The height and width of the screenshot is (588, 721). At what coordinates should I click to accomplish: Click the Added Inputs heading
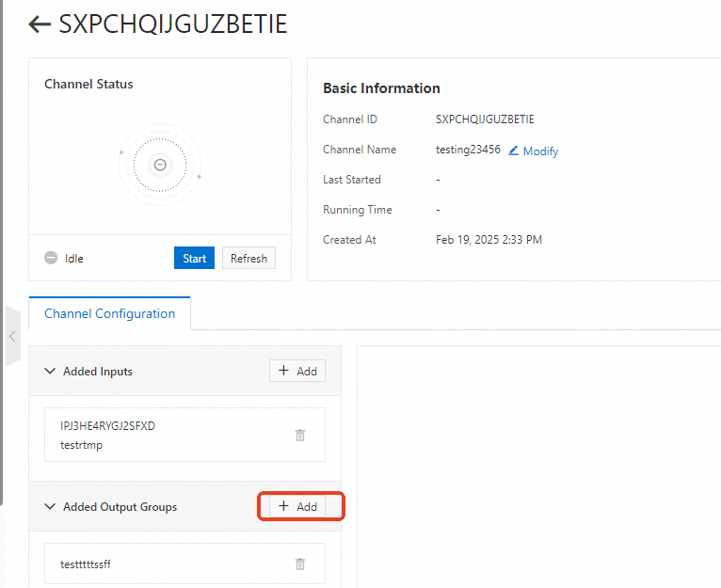point(98,371)
